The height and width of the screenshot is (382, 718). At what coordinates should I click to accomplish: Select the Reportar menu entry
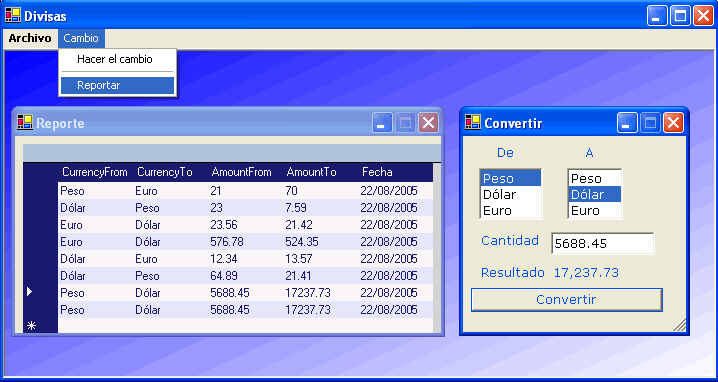(x=117, y=85)
